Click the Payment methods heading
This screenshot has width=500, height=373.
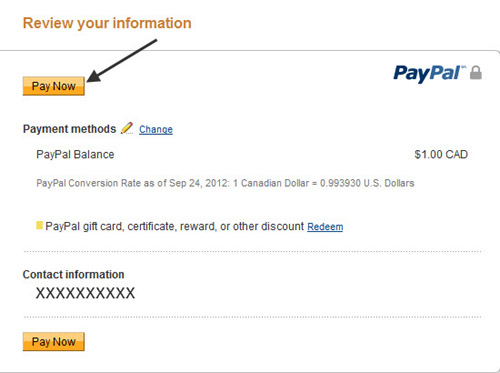coord(69,129)
